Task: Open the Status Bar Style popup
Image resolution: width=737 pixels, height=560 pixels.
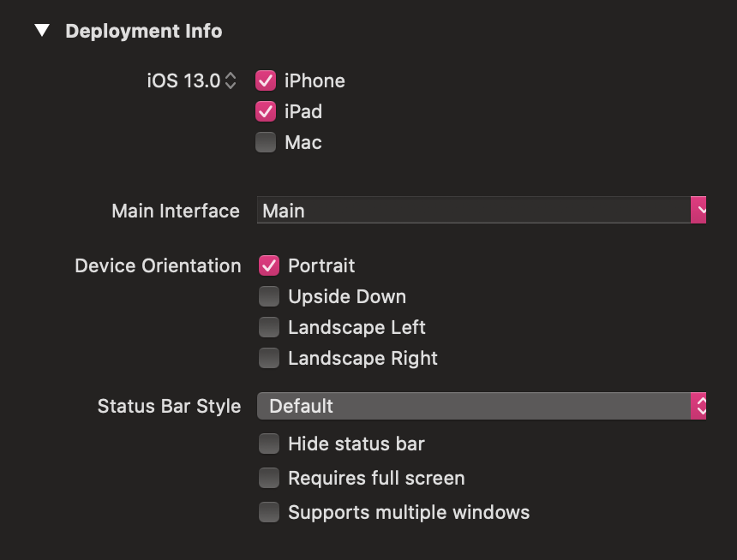Action: tap(482, 406)
